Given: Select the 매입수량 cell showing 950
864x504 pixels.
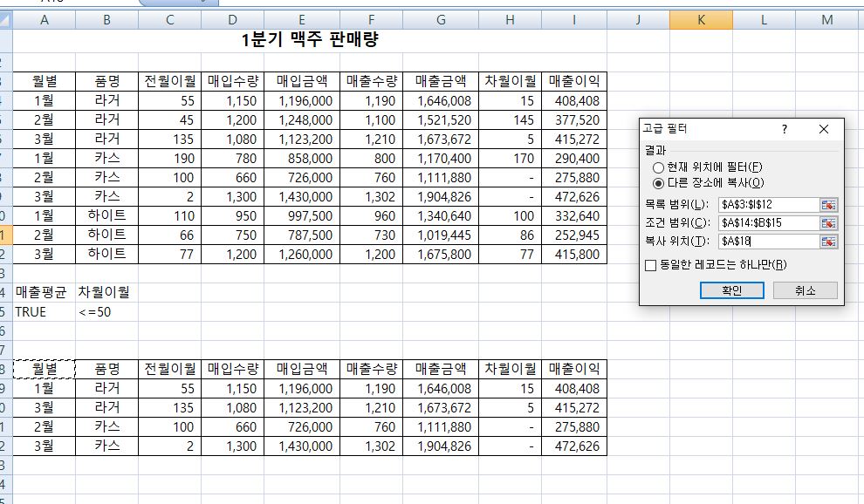Looking at the screenshot, I should 232,216.
